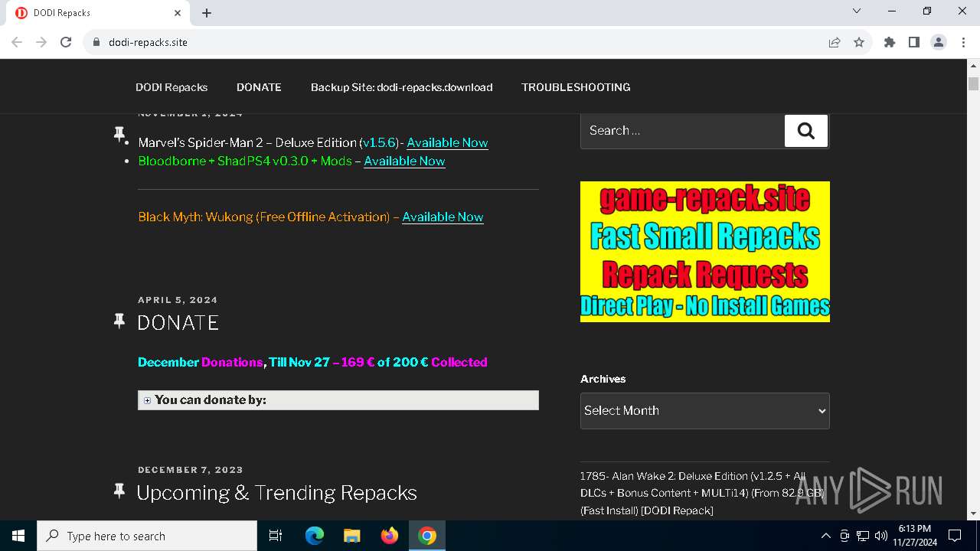Click Available Now for Spider-Man 2
The image size is (980, 551).
coord(447,142)
